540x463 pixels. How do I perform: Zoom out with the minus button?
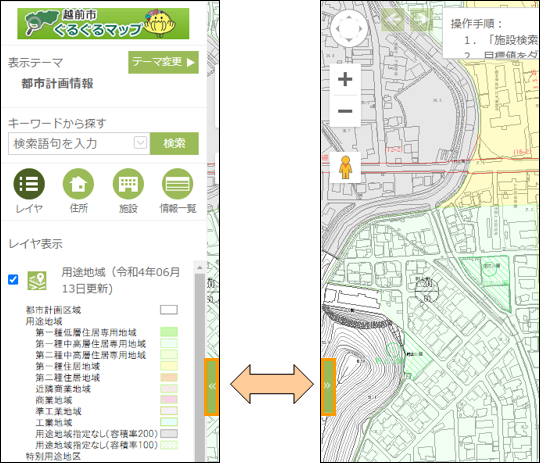click(345, 111)
